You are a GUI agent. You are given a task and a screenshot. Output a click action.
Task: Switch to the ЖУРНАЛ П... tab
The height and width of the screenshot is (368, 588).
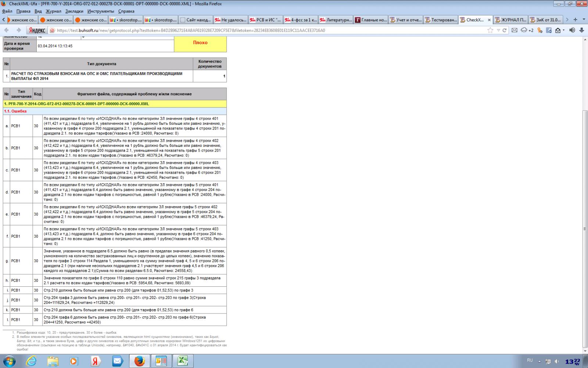(510, 20)
